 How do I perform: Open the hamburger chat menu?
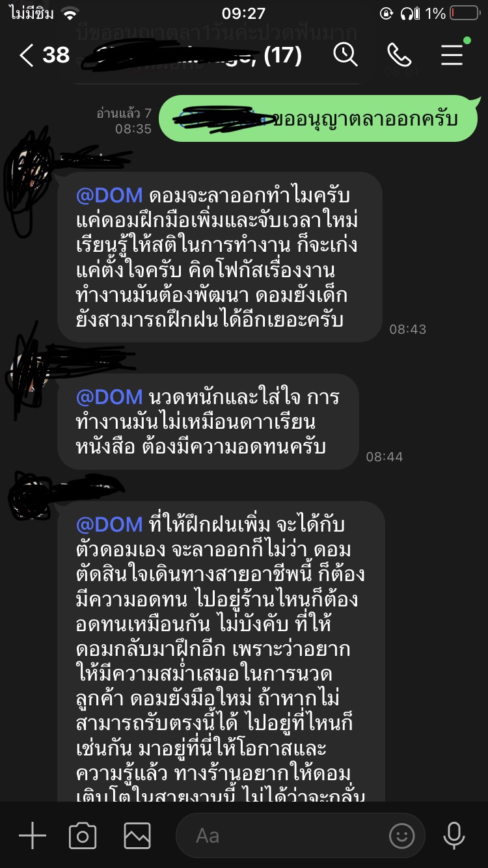[x=452, y=55]
